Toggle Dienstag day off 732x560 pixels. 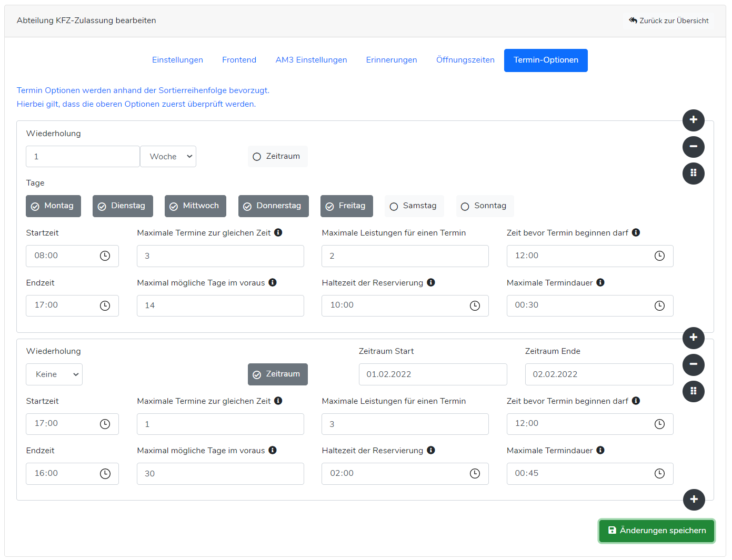click(x=123, y=206)
